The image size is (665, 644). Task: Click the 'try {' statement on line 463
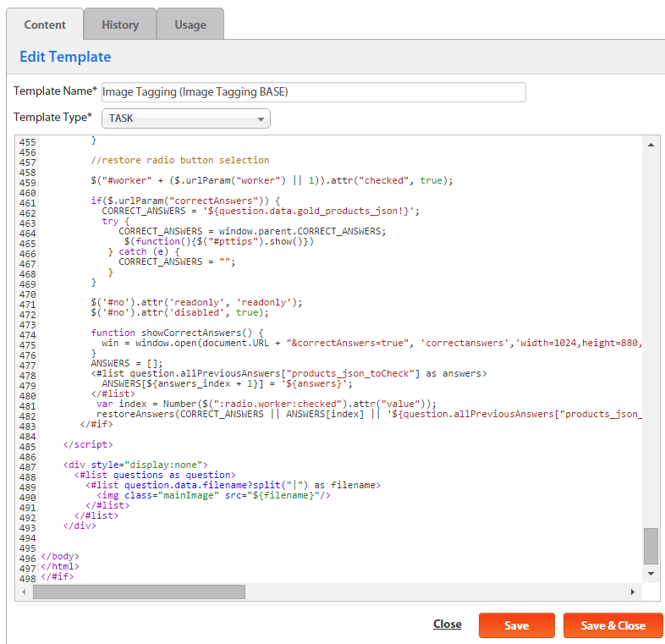pyautogui.click(x=115, y=221)
